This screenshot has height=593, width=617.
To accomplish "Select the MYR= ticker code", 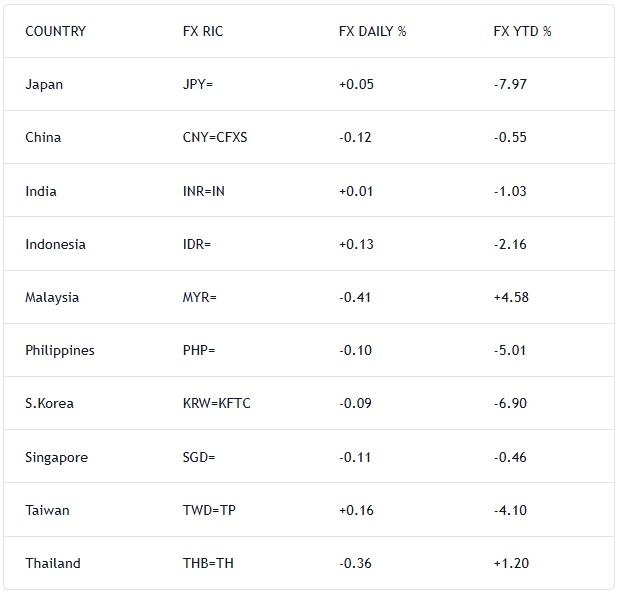I will click(x=199, y=297).
